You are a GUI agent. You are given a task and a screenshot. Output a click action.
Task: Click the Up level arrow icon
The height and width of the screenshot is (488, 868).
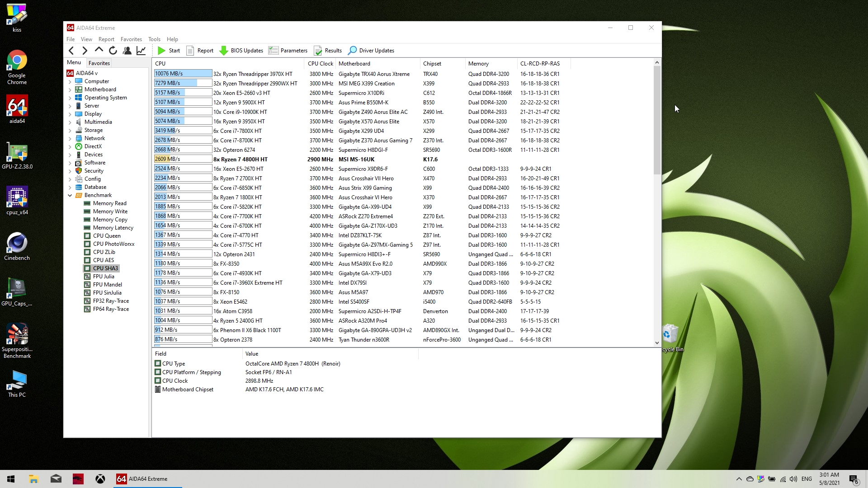click(99, 51)
